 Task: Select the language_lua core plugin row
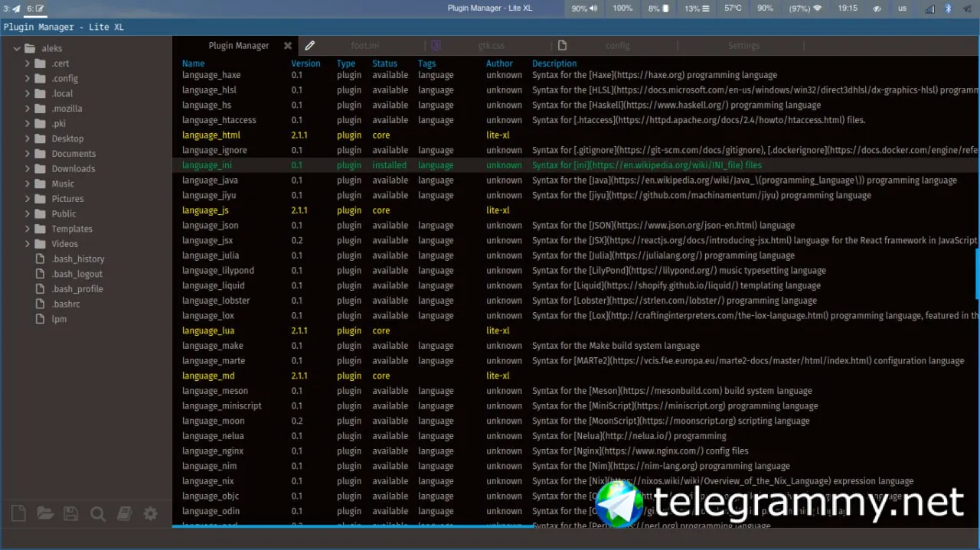574,330
